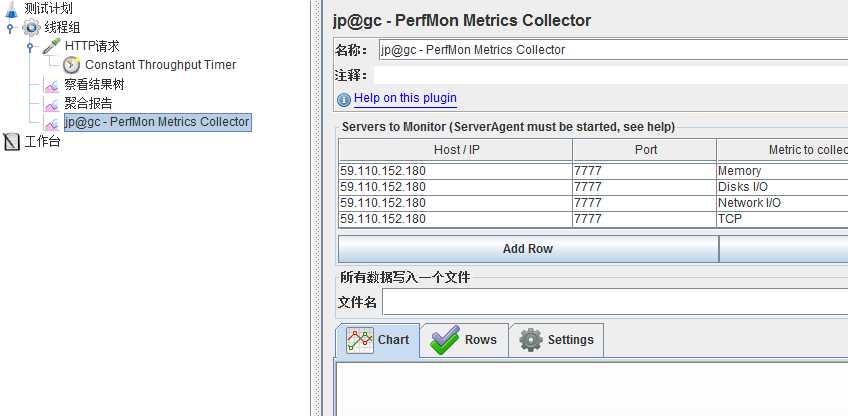Click the PerfMon Metrics Collector tree icon
The image size is (848, 416).
click(52, 123)
